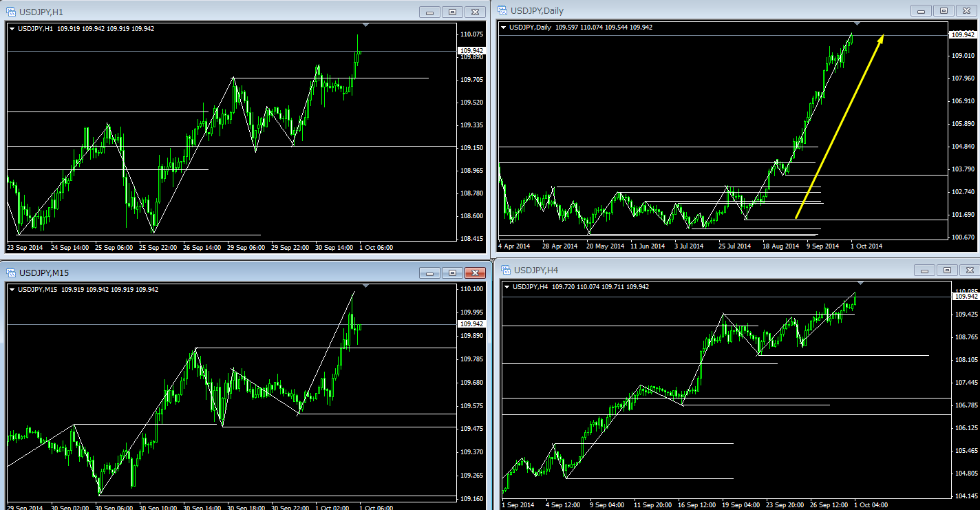This screenshot has height=510, width=980.
Task: Open the triangle next to the USDJPY,Daily label
Action: [503, 28]
